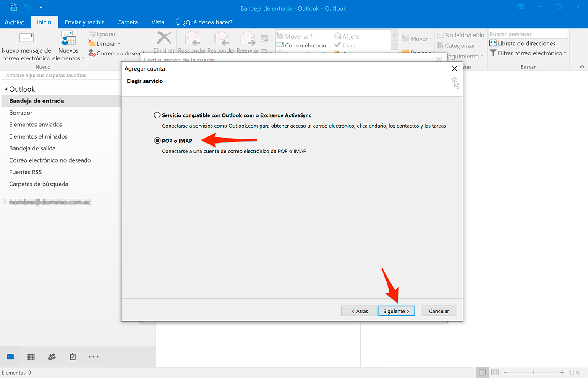
Task: Open the Archivo menu
Action: pos(15,22)
